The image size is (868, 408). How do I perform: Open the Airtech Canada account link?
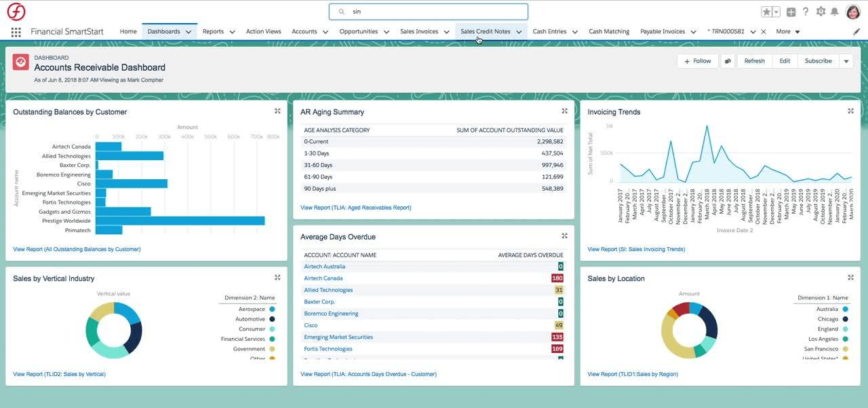(323, 278)
